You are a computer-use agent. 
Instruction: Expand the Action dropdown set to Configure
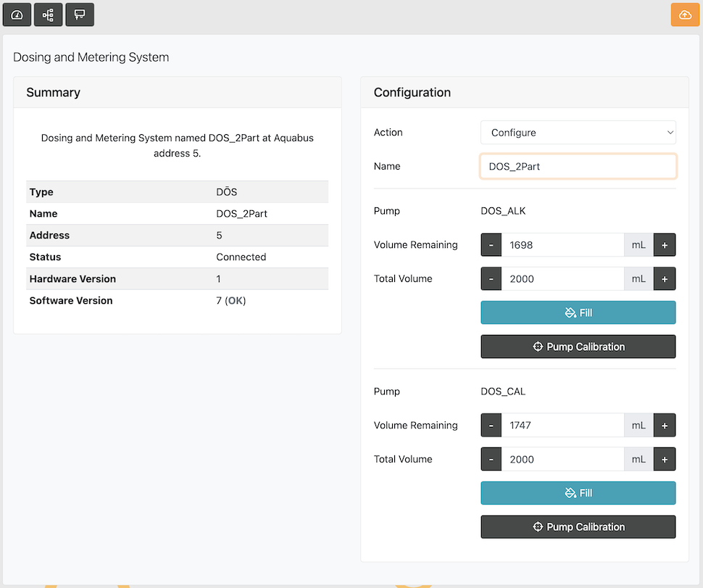pyautogui.click(x=578, y=133)
